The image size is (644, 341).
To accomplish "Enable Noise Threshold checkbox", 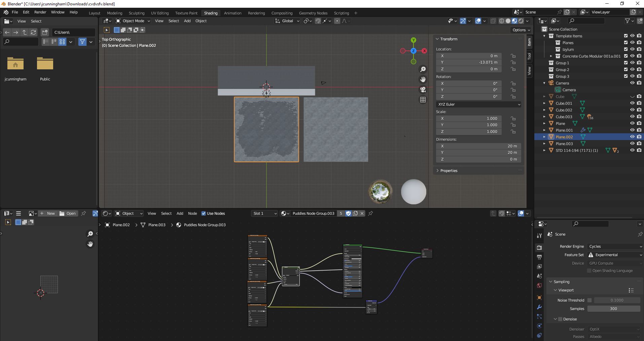I will pyautogui.click(x=589, y=300).
